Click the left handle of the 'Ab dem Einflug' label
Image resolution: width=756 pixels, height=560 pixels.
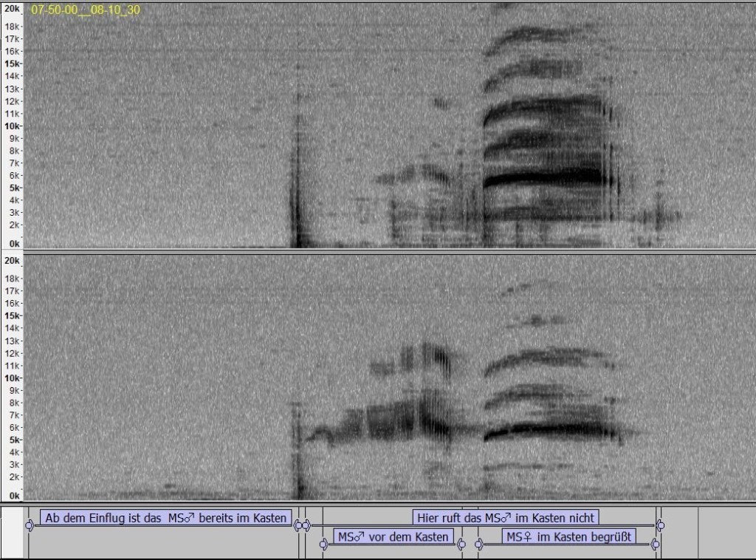pos(30,525)
